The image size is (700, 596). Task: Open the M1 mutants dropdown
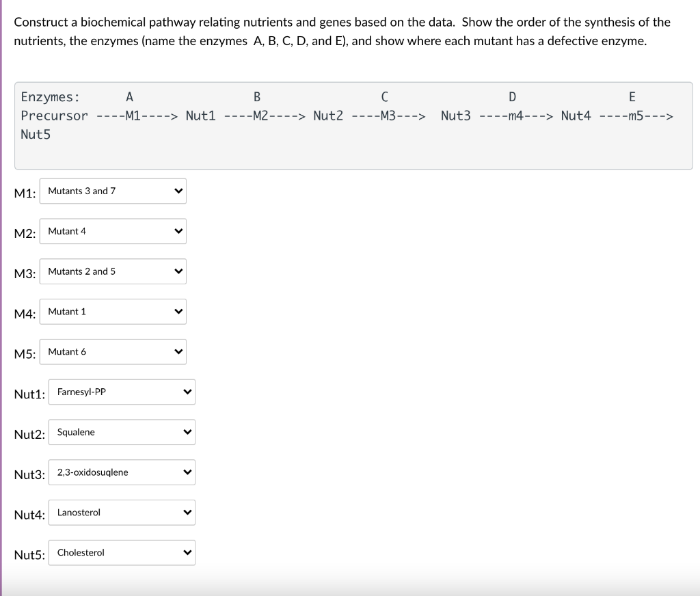click(x=113, y=191)
